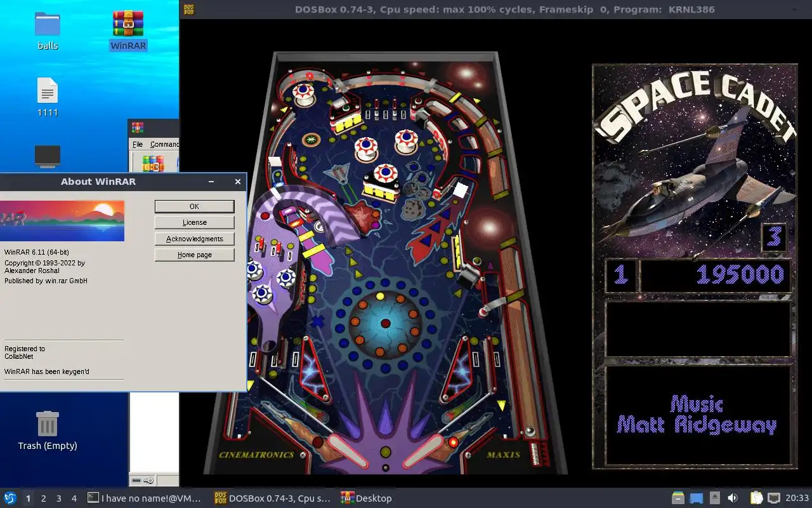Viewport: 812px width, 508px height.
Task: Click OK in About WinRAR dialog
Action: pyautogui.click(x=194, y=206)
